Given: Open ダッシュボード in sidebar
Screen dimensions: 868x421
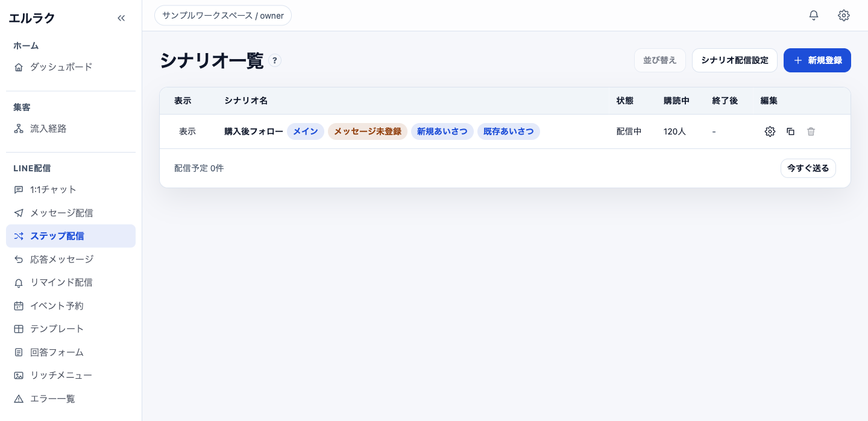Looking at the screenshot, I should (x=71, y=67).
